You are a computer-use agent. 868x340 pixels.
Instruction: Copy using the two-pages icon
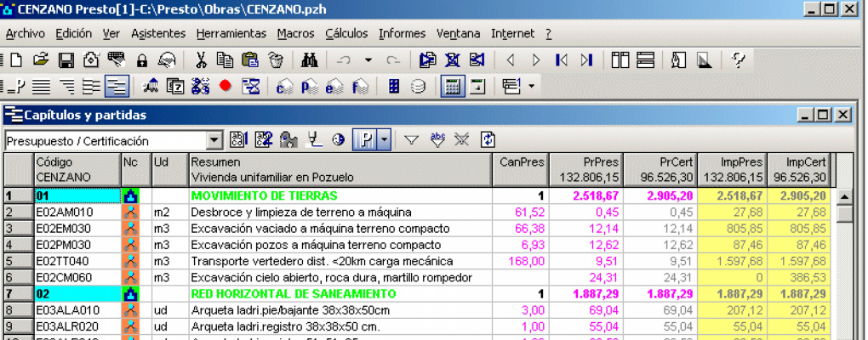point(225,59)
